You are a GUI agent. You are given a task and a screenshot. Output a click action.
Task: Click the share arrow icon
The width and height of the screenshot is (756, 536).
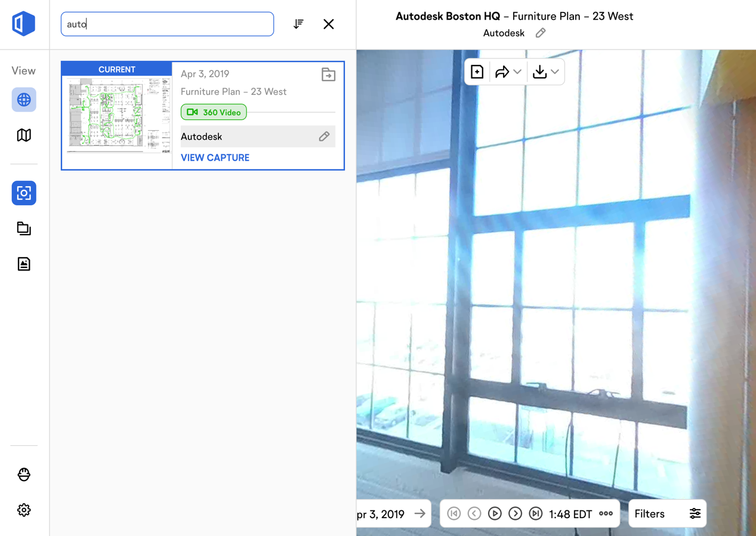pyautogui.click(x=502, y=72)
